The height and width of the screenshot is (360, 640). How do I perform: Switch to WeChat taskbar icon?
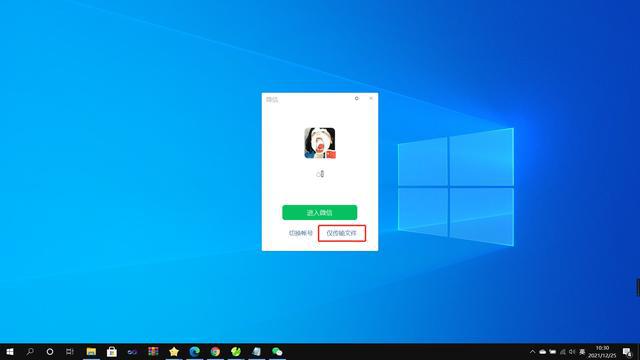point(277,352)
